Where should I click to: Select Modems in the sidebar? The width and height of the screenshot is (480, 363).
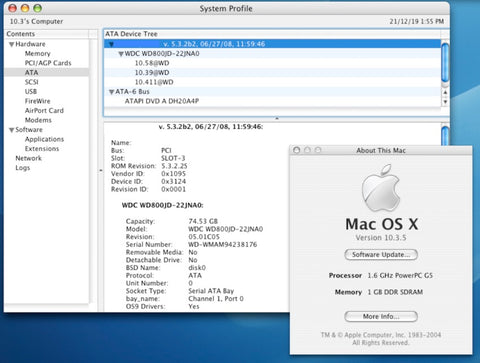pyautogui.click(x=38, y=120)
